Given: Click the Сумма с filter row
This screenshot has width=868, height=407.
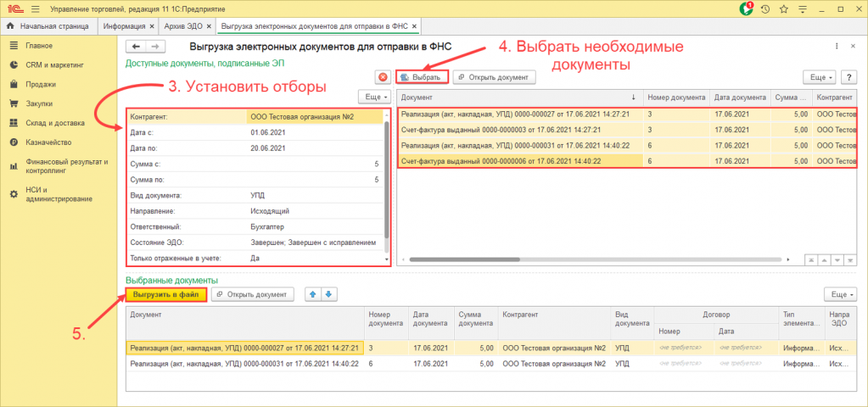Looking at the screenshot, I should click(255, 164).
